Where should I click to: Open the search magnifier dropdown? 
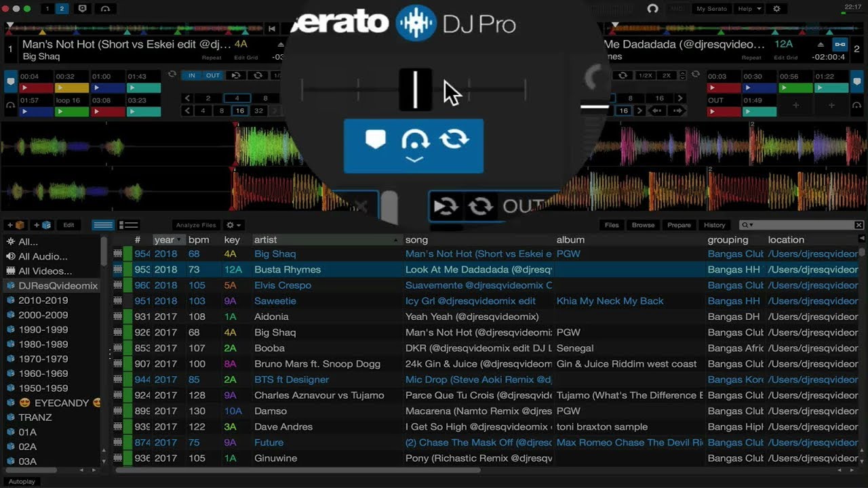click(748, 225)
